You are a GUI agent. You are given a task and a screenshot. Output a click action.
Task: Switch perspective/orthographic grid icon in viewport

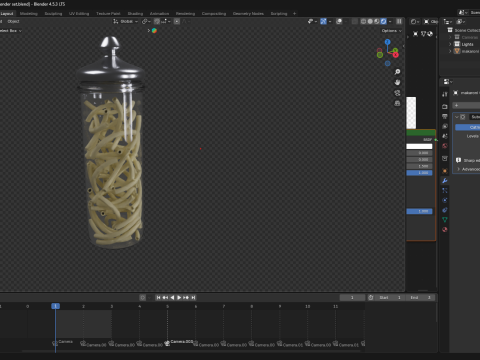click(x=397, y=103)
